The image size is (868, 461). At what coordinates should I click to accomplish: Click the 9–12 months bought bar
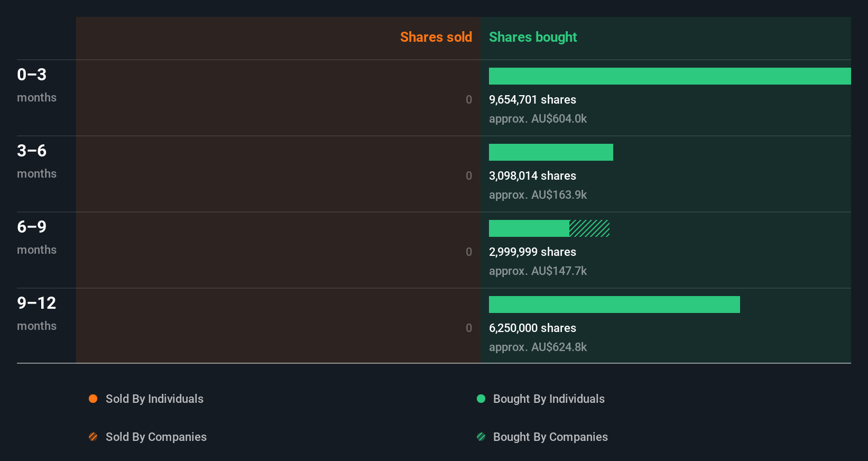pos(614,305)
